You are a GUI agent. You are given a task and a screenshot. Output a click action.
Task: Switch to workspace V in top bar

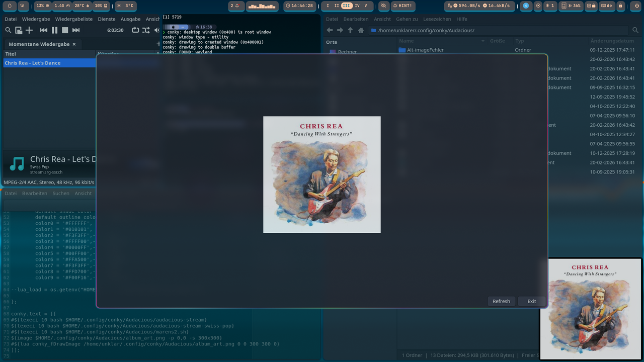tap(366, 6)
